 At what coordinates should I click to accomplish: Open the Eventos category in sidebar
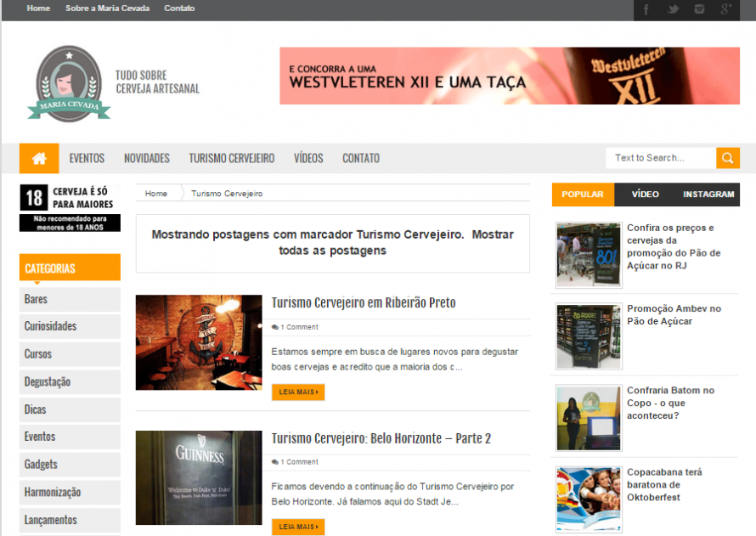pyautogui.click(x=70, y=437)
